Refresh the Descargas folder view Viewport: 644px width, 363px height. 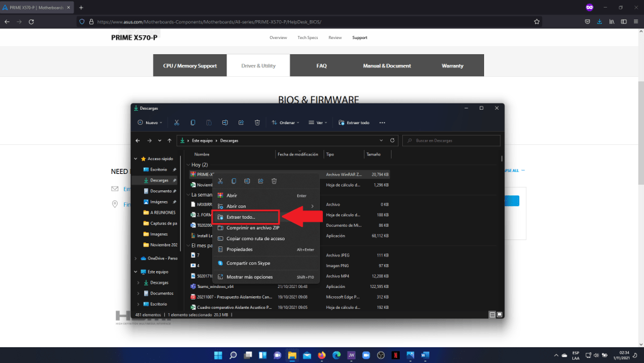(393, 141)
